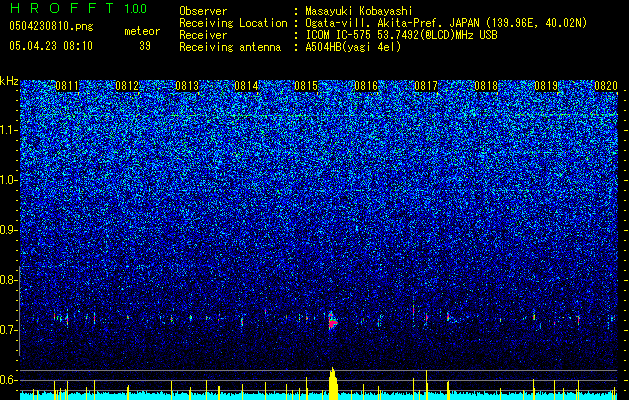Screen dimensions: 629x400
Task: Click the kHz axis unit label
Action: point(9,81)
